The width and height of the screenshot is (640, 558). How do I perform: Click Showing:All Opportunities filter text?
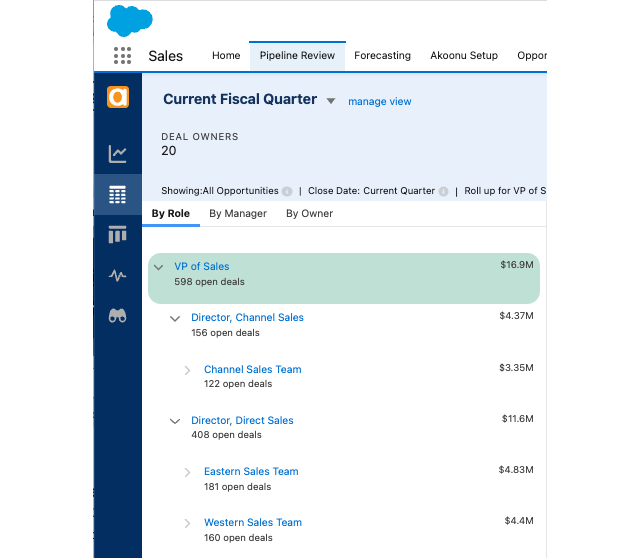point(220,191)
